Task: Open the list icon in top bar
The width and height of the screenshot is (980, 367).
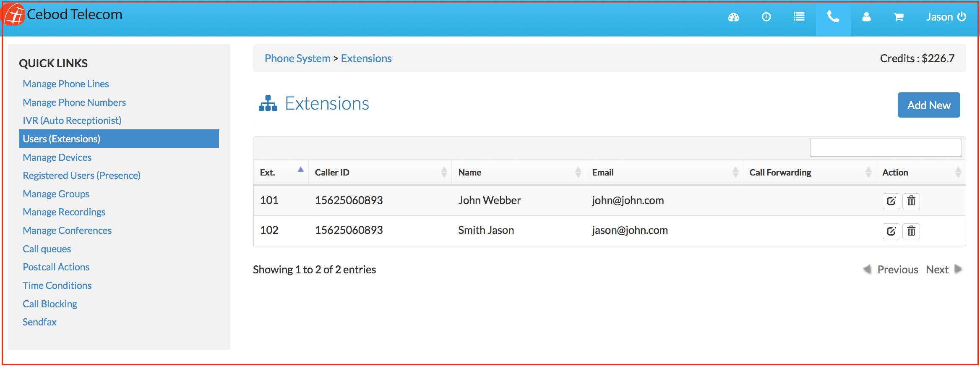Action: click(x=799, y=17)
